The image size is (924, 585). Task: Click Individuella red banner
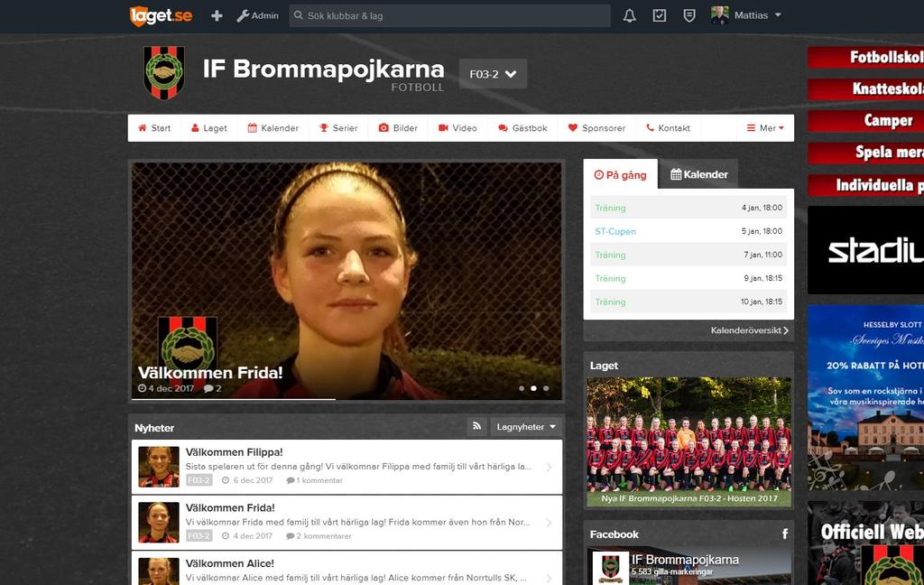(x=865, y=185)
